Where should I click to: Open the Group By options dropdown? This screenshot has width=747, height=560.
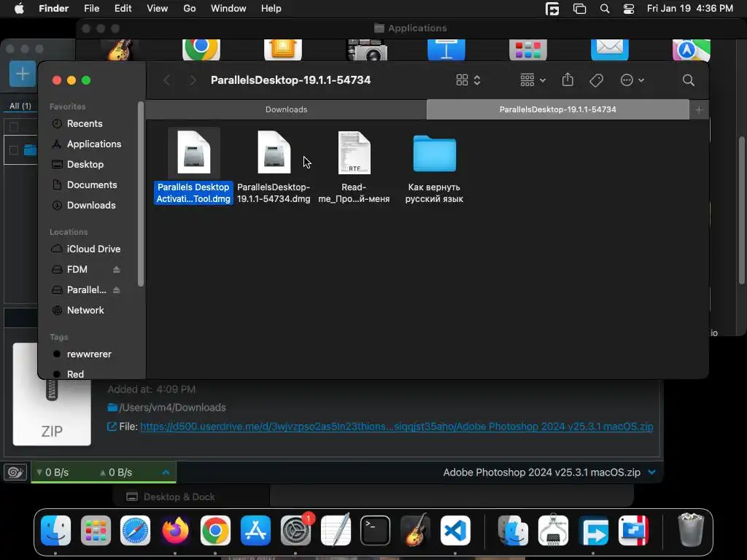(x=533, y=80)
